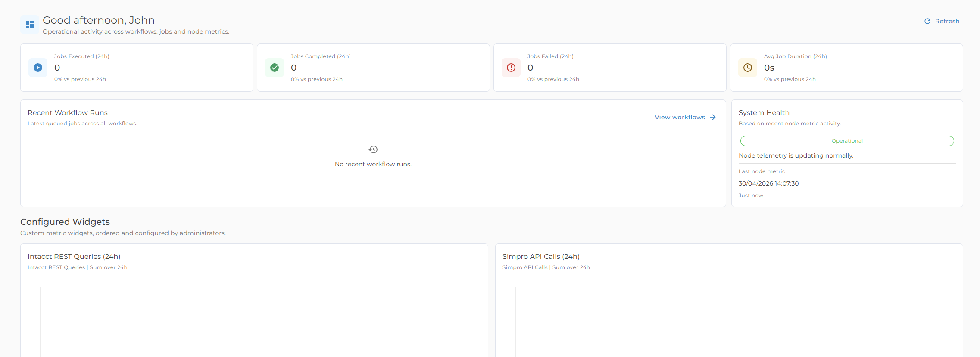The image size is (980, 357).
Task: Click the Jobs Executed (24h) label
Action: click(82, 56)
